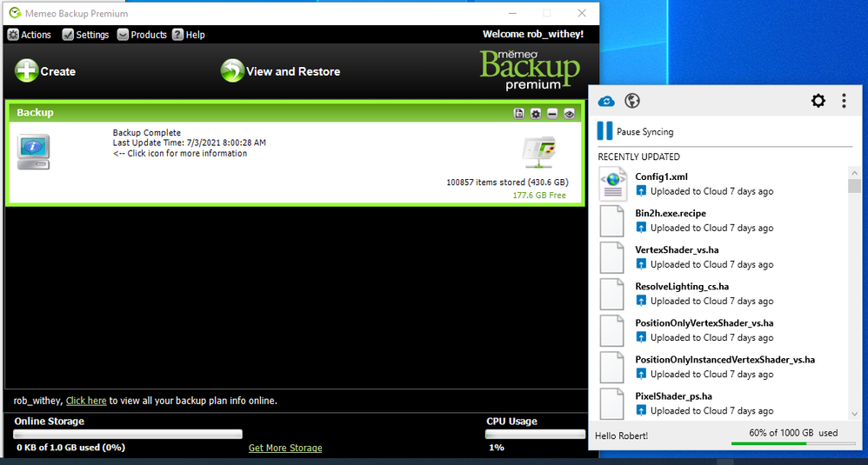Open backup plan report document icon
The image size is (868, 465).
(519, 113)
